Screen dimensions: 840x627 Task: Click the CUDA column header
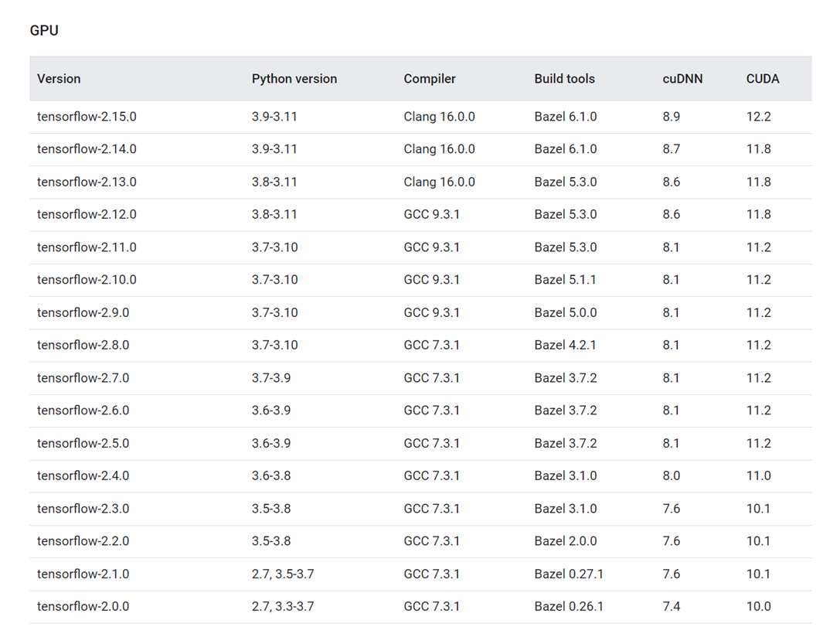click(x=763, y=79)
